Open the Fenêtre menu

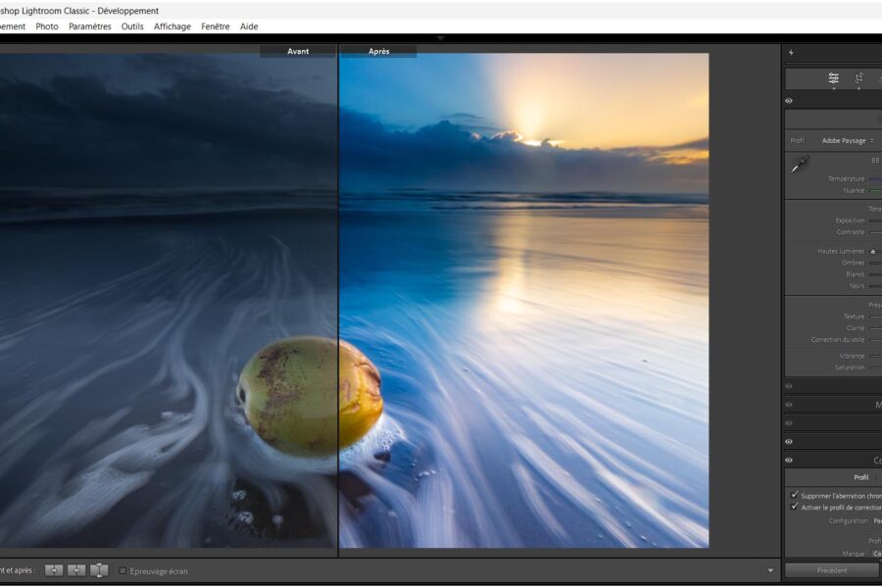pos(216,26)
